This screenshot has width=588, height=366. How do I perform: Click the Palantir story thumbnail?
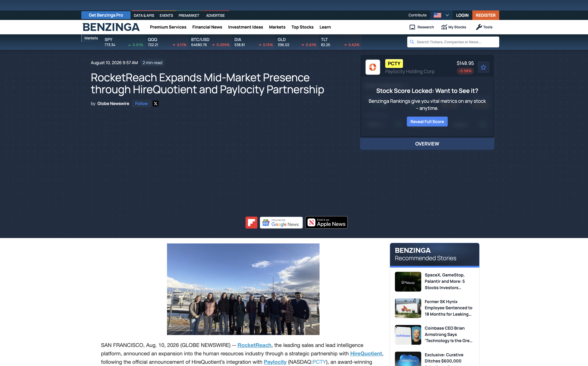(x=408, y=281)
